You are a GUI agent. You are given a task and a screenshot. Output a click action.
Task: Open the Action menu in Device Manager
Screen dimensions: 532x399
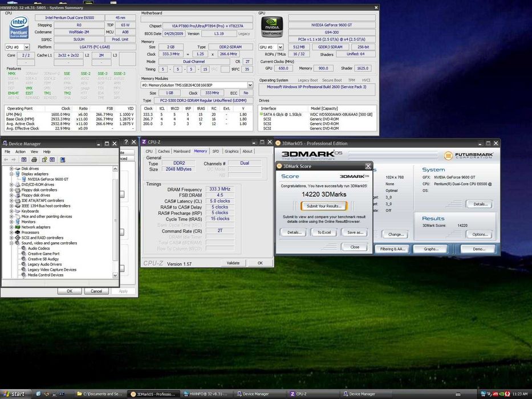pos(20,152)
